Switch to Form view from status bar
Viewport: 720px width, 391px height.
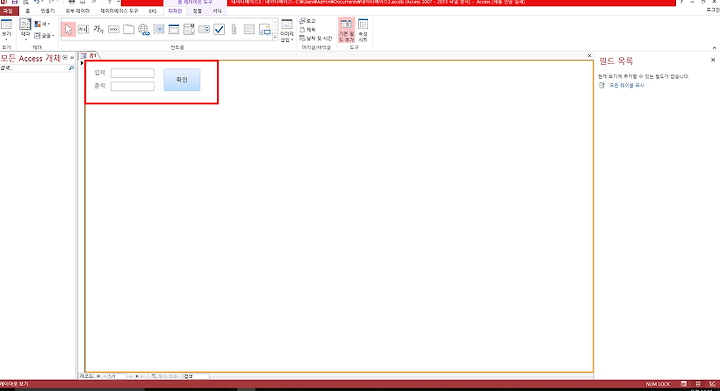point(684,384)
